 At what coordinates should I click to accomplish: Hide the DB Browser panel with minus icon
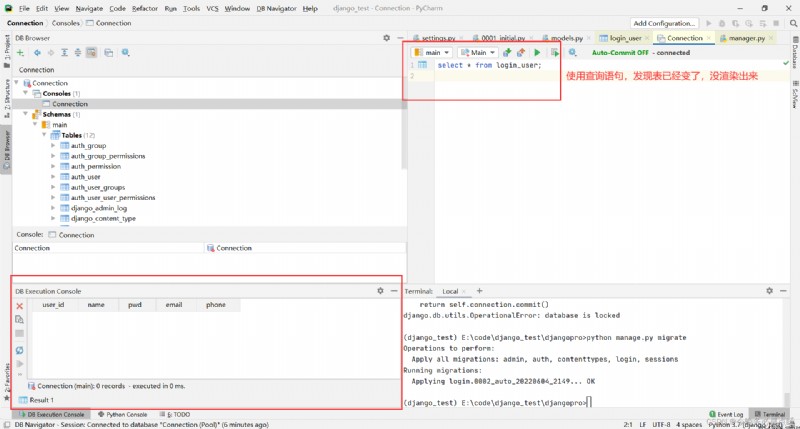pyautogui.click(x=399, y=38)
